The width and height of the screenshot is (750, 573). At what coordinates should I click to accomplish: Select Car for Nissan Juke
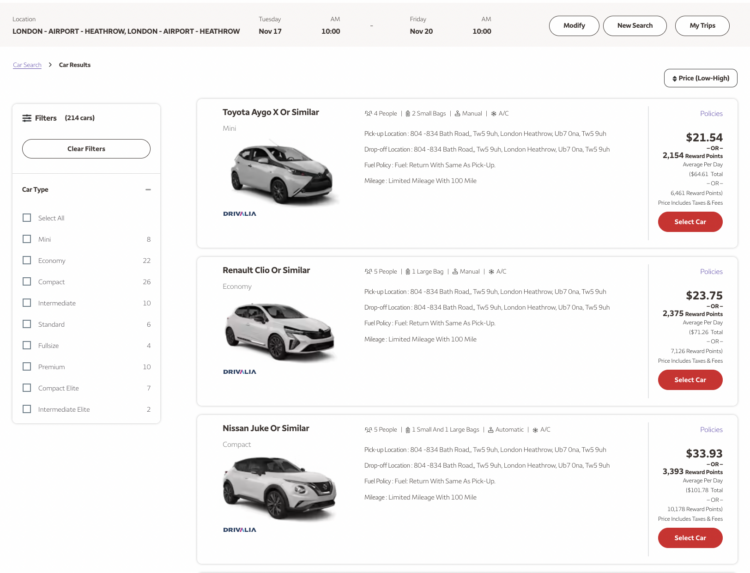(690, 538)
